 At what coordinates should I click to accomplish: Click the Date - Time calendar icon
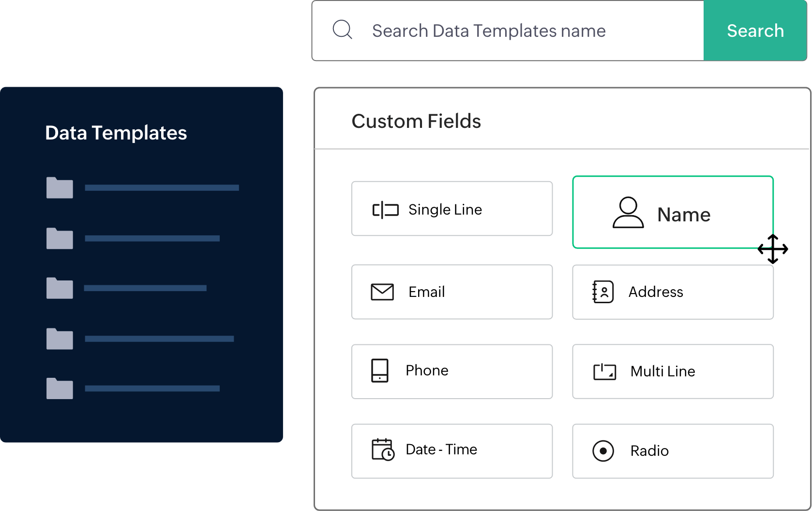point(382,449)
